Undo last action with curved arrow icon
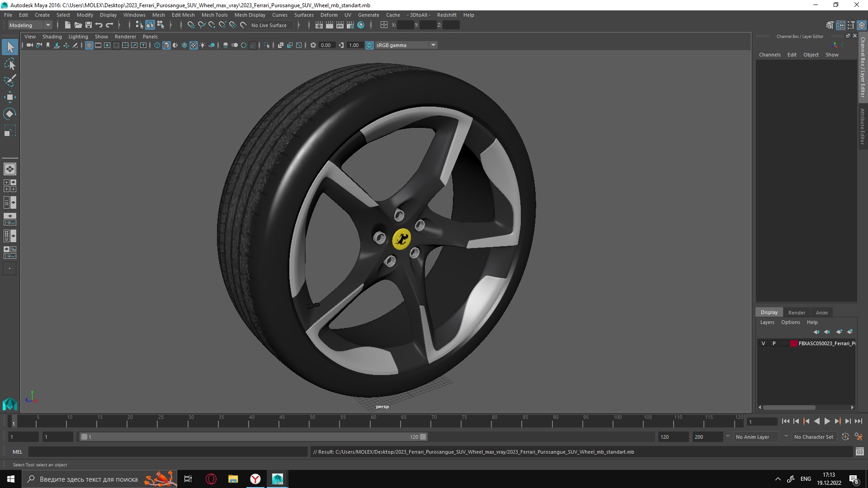Viewport: 868px width, 488px height. click(99, 25)
